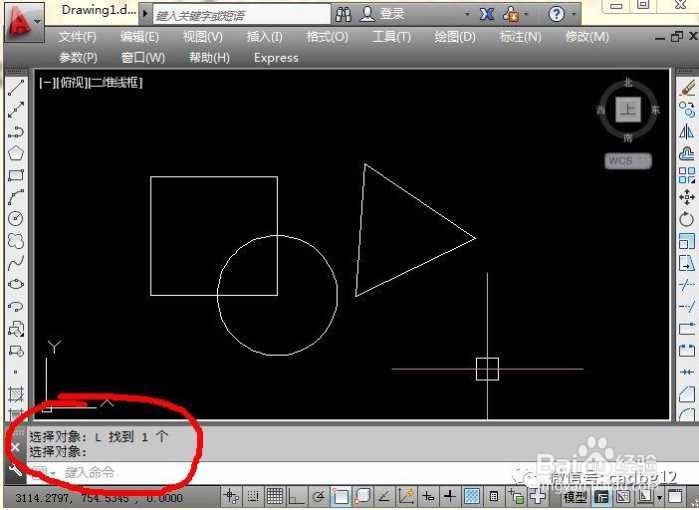Viewport: 699px width, 510px height.
Task: Select the Spline draw tool
Action: pos(16,263)
